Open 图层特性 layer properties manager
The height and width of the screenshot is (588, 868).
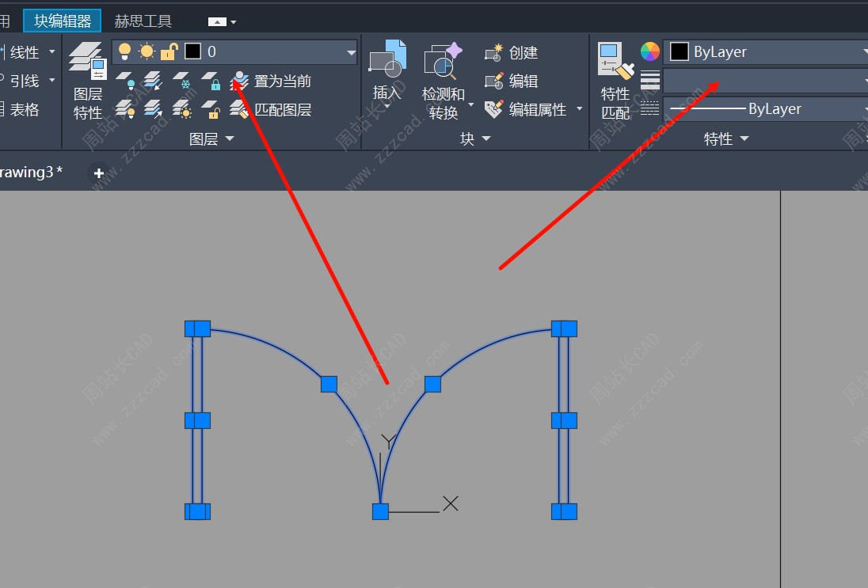coord(87,80)
